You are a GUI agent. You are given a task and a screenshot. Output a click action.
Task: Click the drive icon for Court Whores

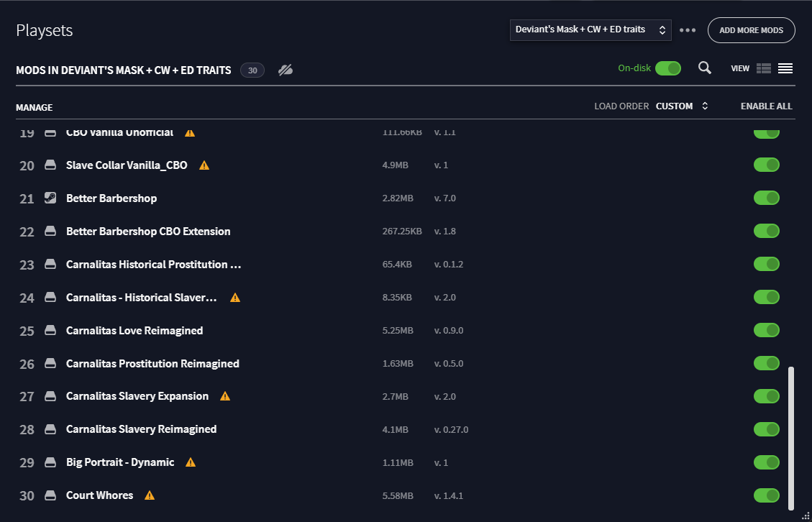tap(50, 495)
